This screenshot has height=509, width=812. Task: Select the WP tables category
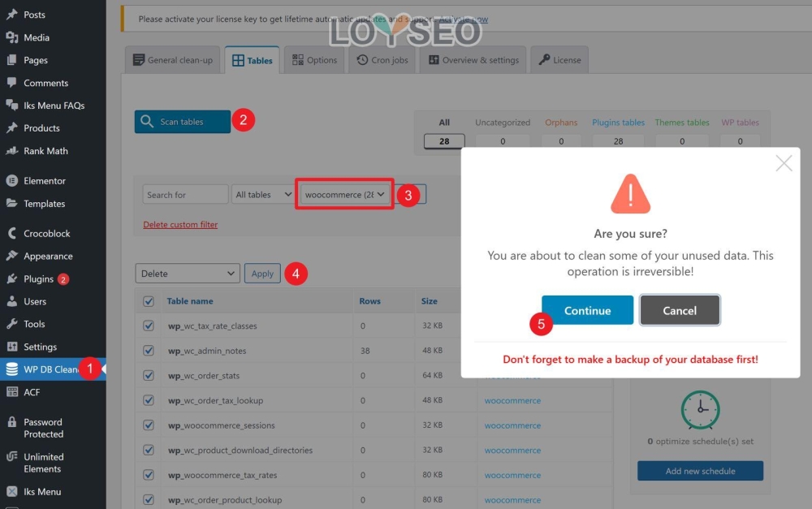[x=740, y=123]
